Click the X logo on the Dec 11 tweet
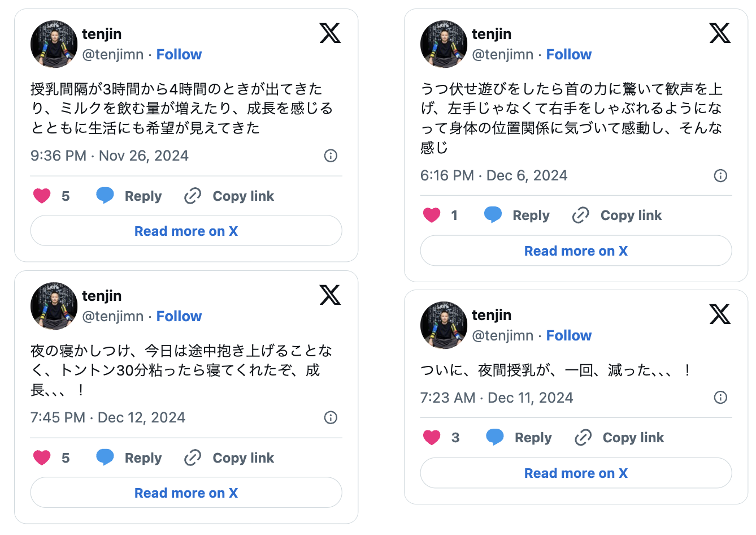 point(720,314)
